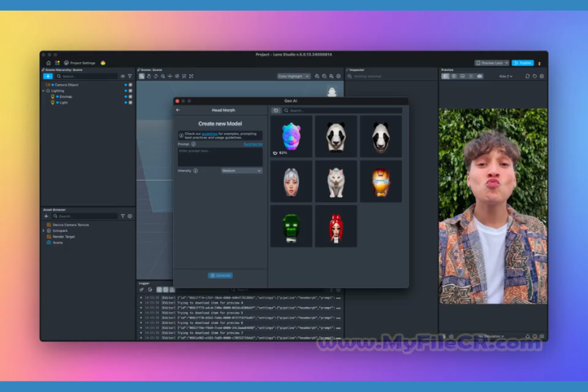Click the Scene settings gear icon
The width and height of the screenshot is (588, 392).
(x=339, y=76)
